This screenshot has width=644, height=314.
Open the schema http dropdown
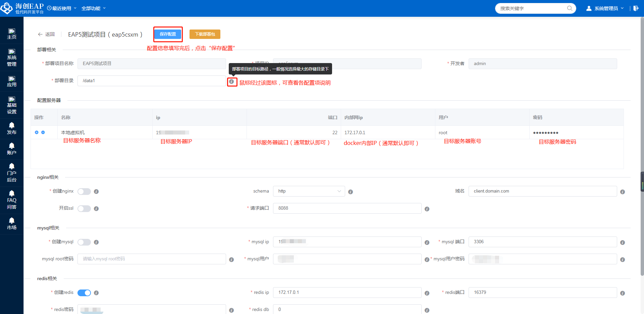click(309, 191)
